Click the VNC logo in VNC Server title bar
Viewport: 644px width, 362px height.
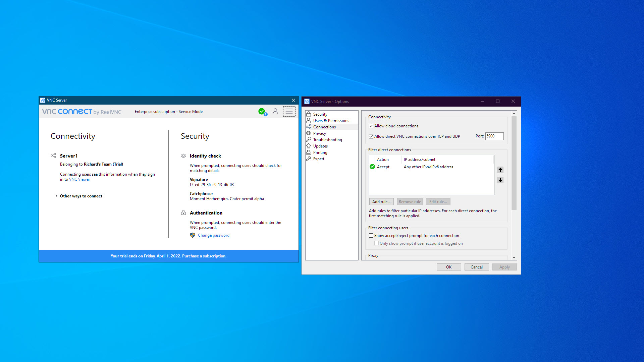(x=43, y=100)
